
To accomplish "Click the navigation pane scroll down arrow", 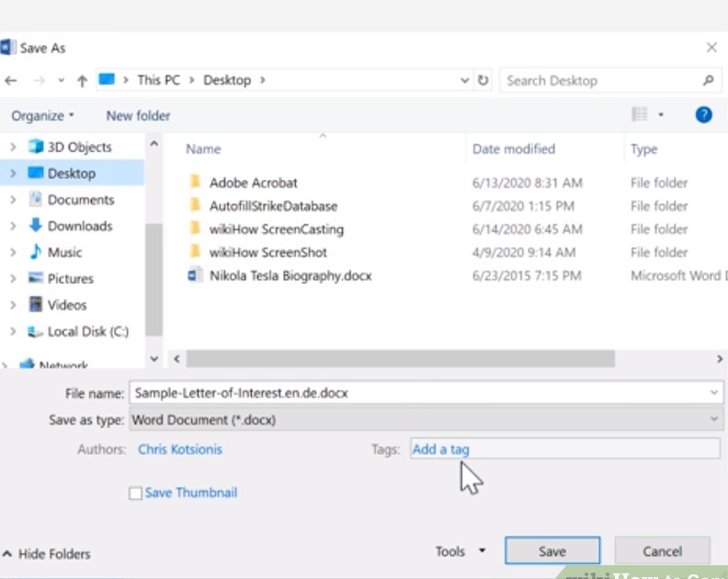I will [154, 359].
